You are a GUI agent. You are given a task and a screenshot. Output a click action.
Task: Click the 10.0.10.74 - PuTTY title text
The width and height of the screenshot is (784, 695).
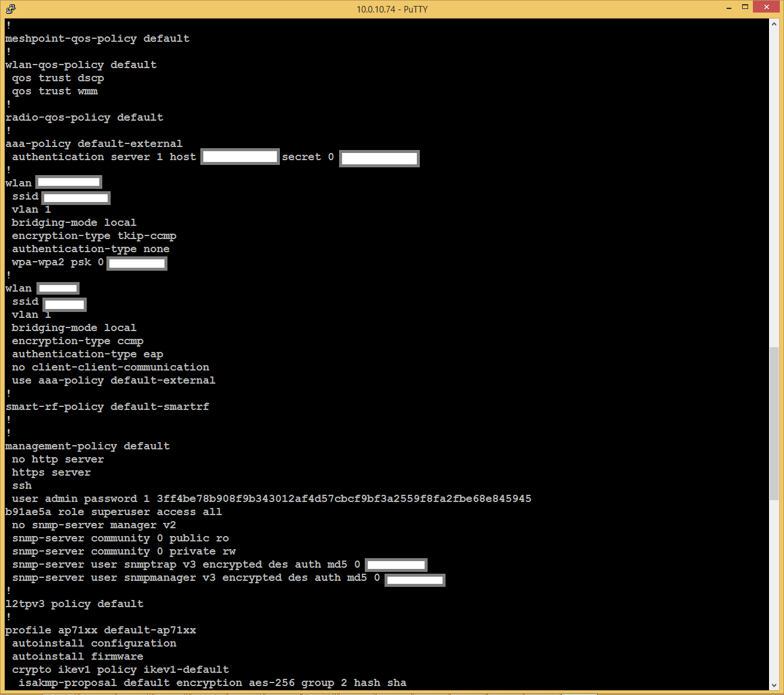coord(392,9)
